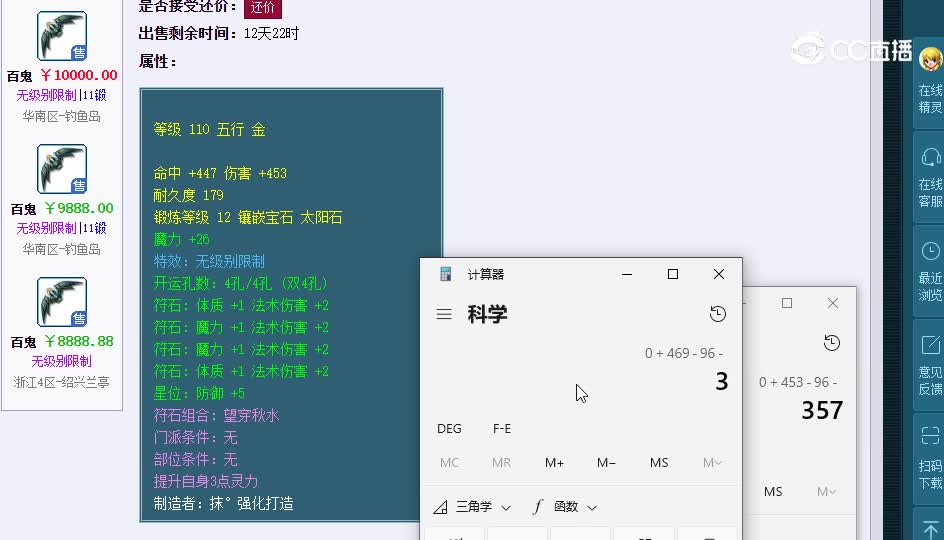
Task: Click the back-to-top arrow in sidebar
Action: click(x=930, y=529)
